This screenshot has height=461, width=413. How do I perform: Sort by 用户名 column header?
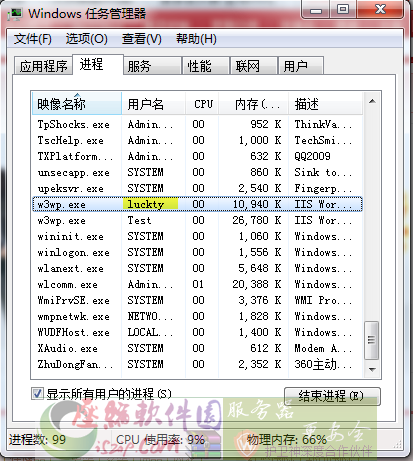pos(153,104)
